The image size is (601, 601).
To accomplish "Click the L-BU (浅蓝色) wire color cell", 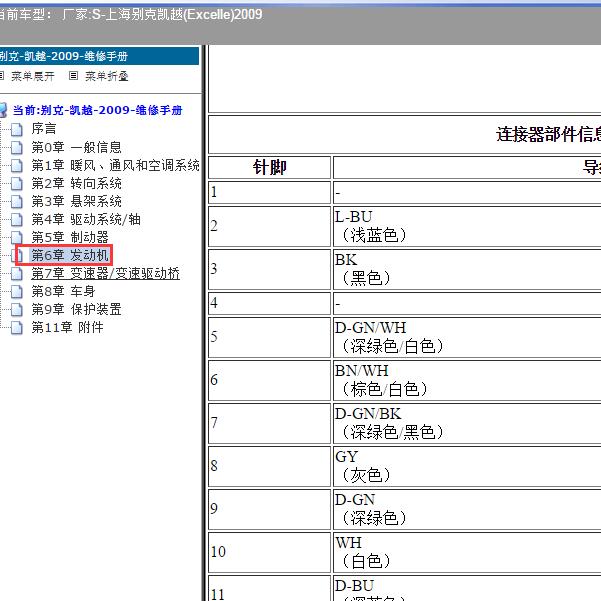I will coord(467,227).
